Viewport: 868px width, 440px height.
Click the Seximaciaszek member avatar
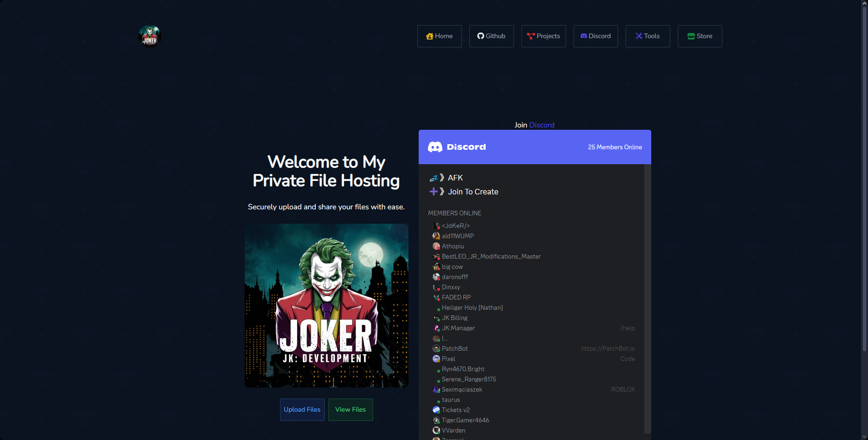[x=436, y=390]
